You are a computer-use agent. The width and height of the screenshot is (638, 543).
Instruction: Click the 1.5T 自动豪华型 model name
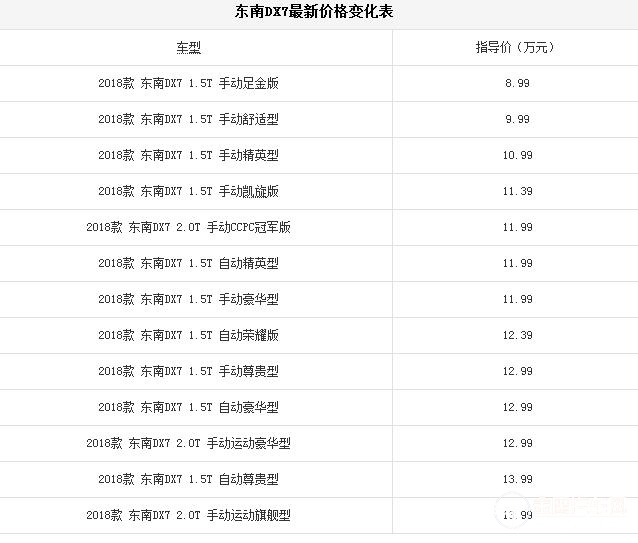pos(188,407)
